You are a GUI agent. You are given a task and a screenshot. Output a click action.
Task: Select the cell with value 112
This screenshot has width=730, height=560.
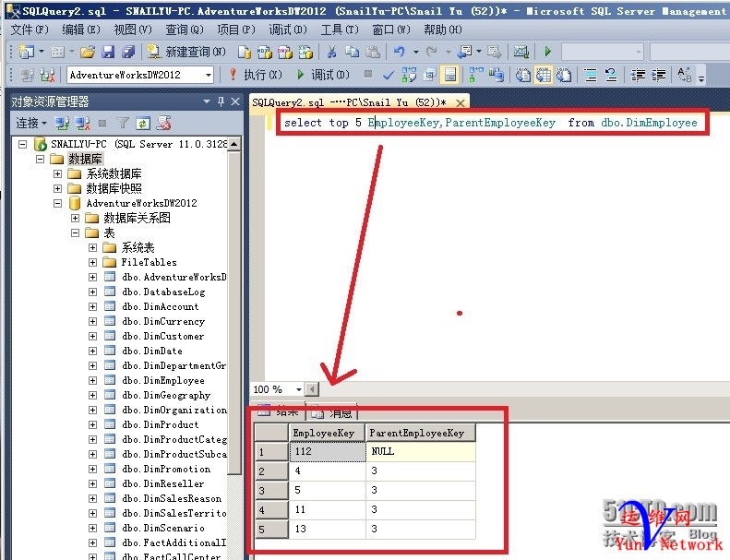click(327, 451)
